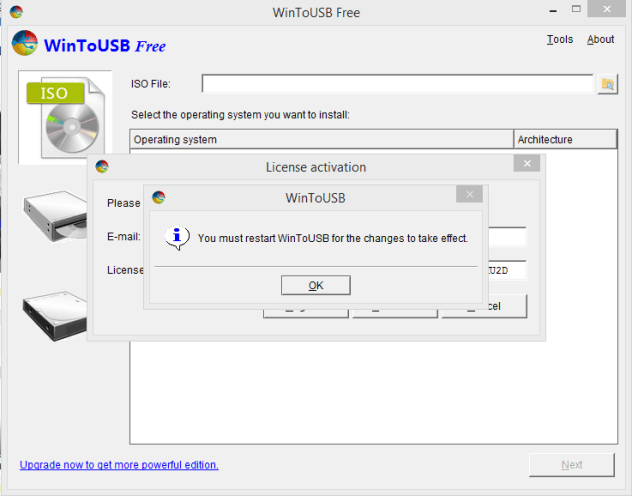The height and width of the screenshot is (496, 632).
Task: Click the Architecture column header
Action: (565, 139)
